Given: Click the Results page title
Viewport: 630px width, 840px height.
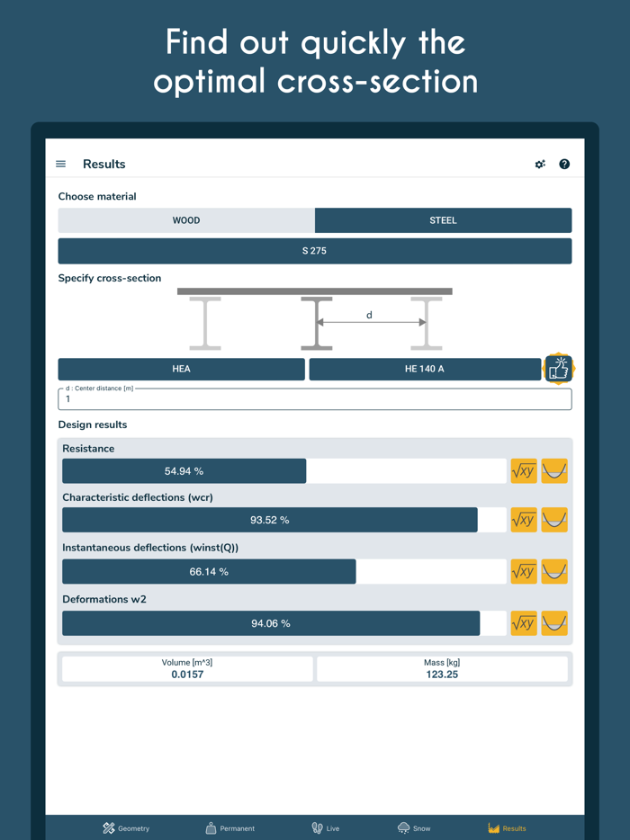Looking at the screenshot, I should point(104,164).
